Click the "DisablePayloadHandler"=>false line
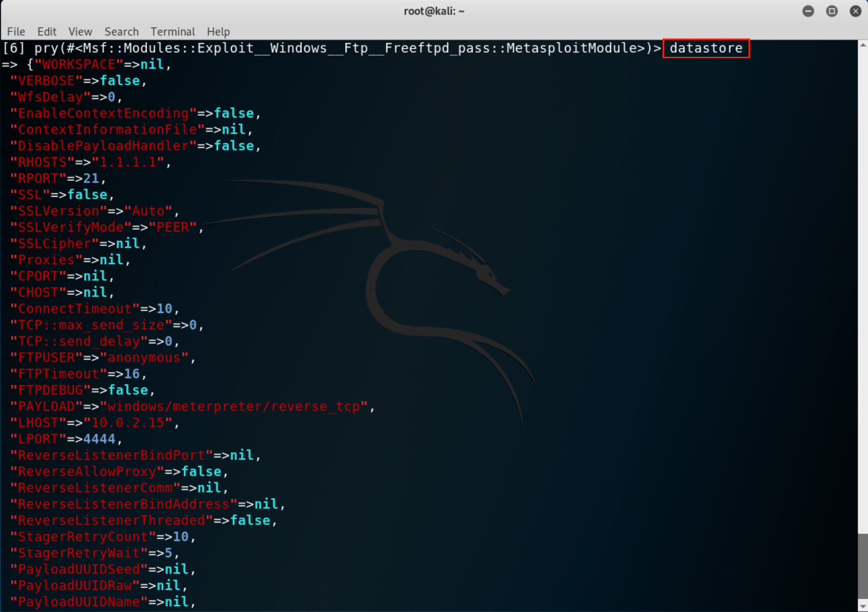 tap(135, 146)
